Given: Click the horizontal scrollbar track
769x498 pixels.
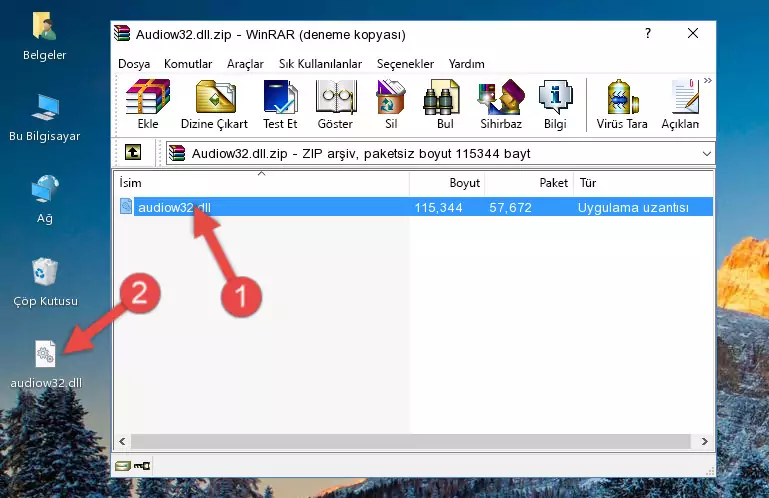Looking at the screenshot, I should [413, 441].
